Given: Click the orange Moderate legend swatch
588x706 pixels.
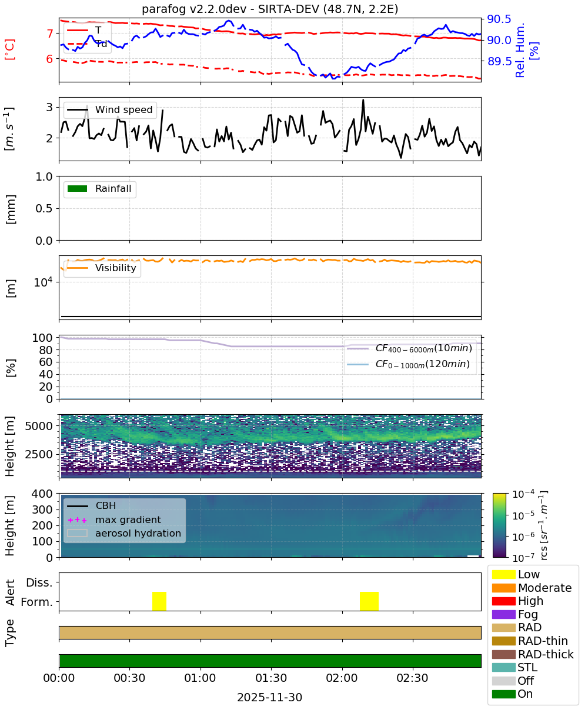Looking at the screenshot, I should coord(503,588).
